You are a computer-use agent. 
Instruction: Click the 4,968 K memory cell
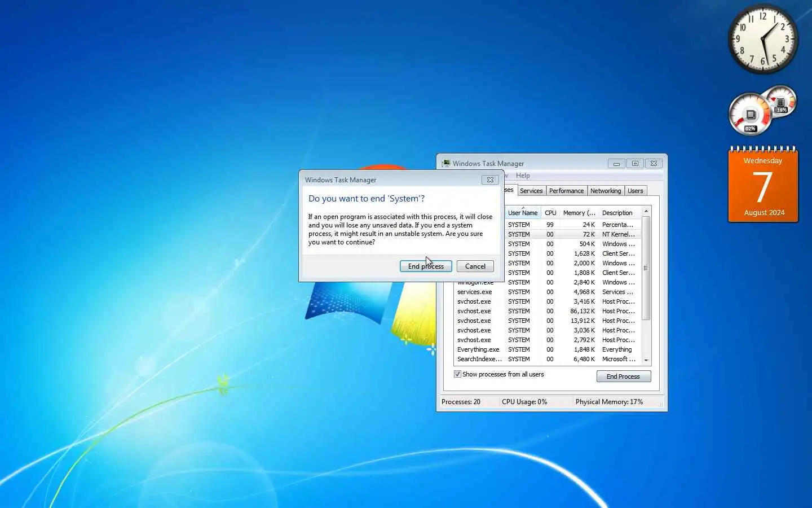[584, 292]
